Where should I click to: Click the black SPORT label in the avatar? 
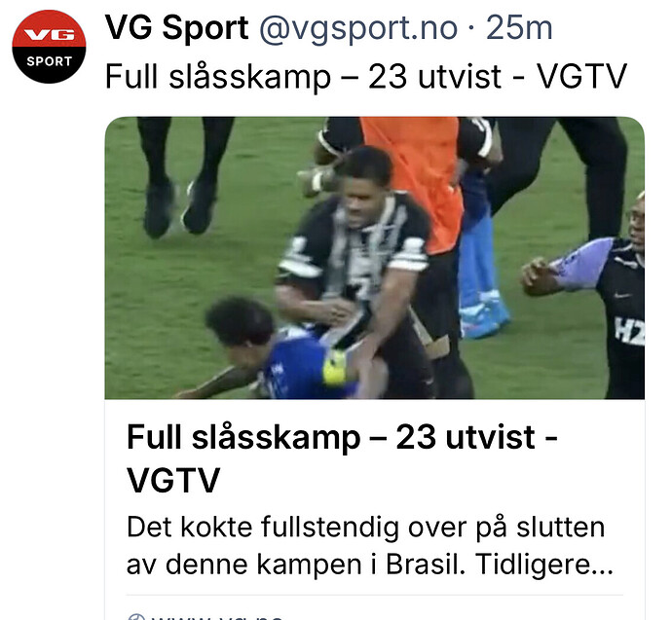click(49, 61)
